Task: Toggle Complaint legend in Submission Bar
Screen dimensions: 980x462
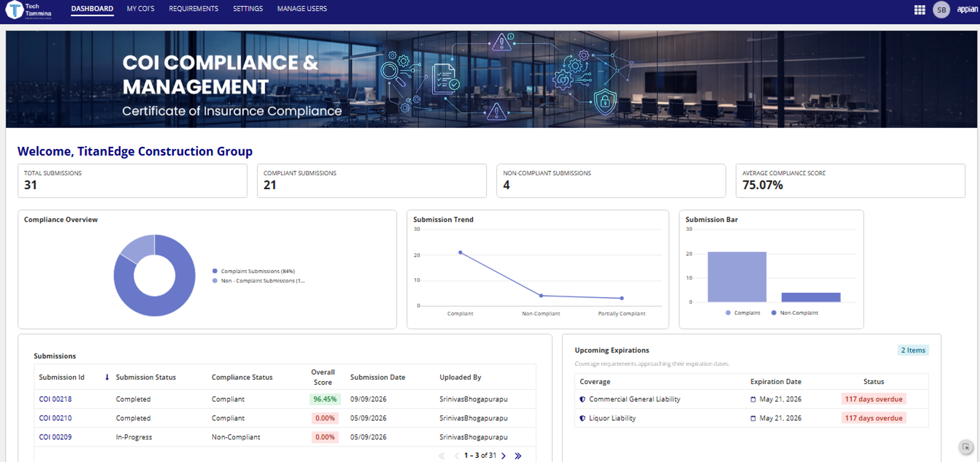Action: (x=743, y=313)
